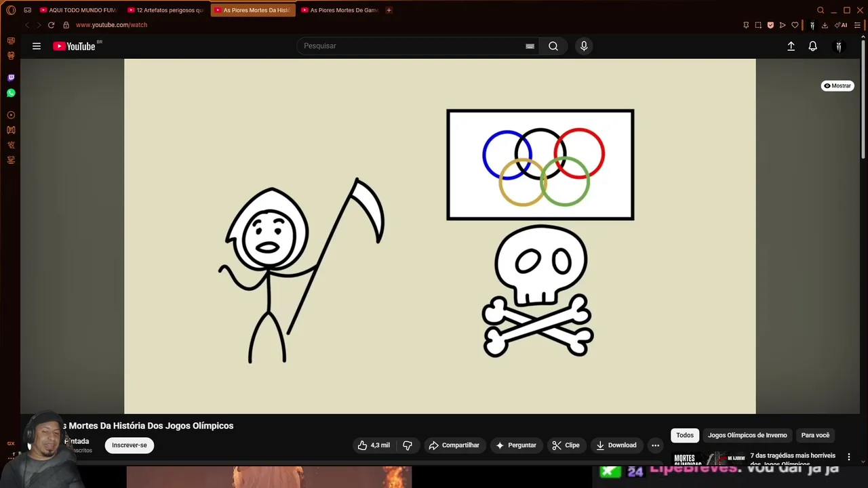Open YouTube notifications bell
Image resolution: width=868 pixels, height=488 pixels.
click(x=812, y=46)
